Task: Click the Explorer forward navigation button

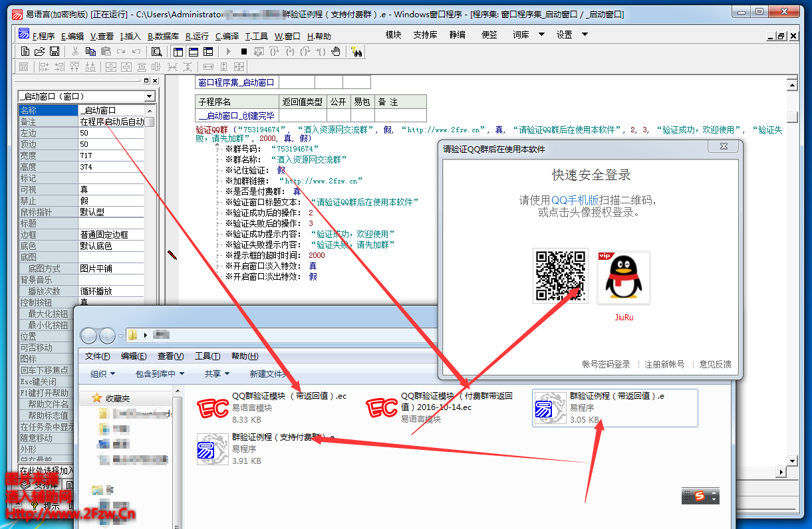Action: [x=107, y=335]
